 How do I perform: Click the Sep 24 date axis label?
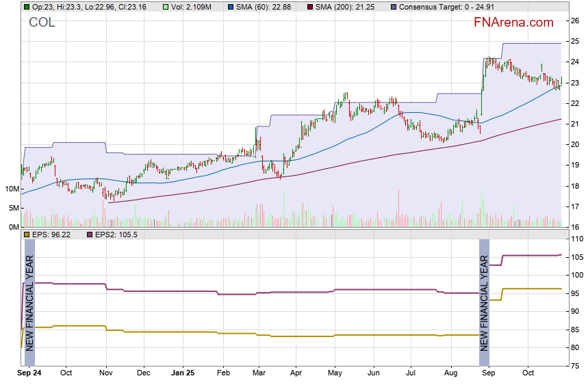(29, 373)
